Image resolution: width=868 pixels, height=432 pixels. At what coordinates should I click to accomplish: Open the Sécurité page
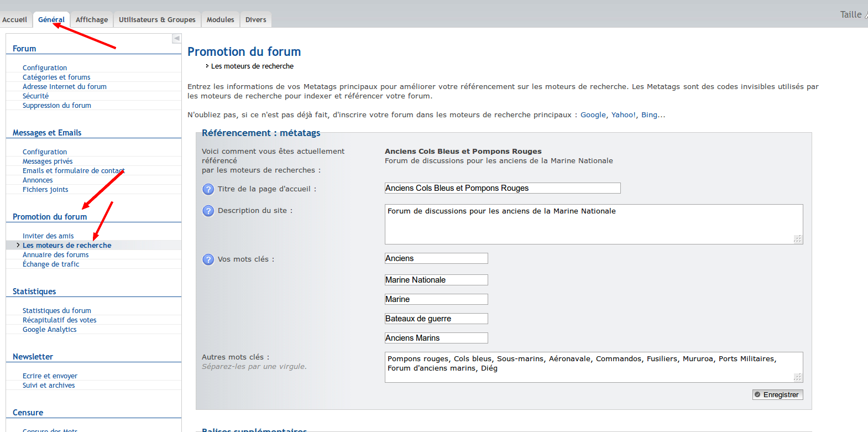pos(35,96)
